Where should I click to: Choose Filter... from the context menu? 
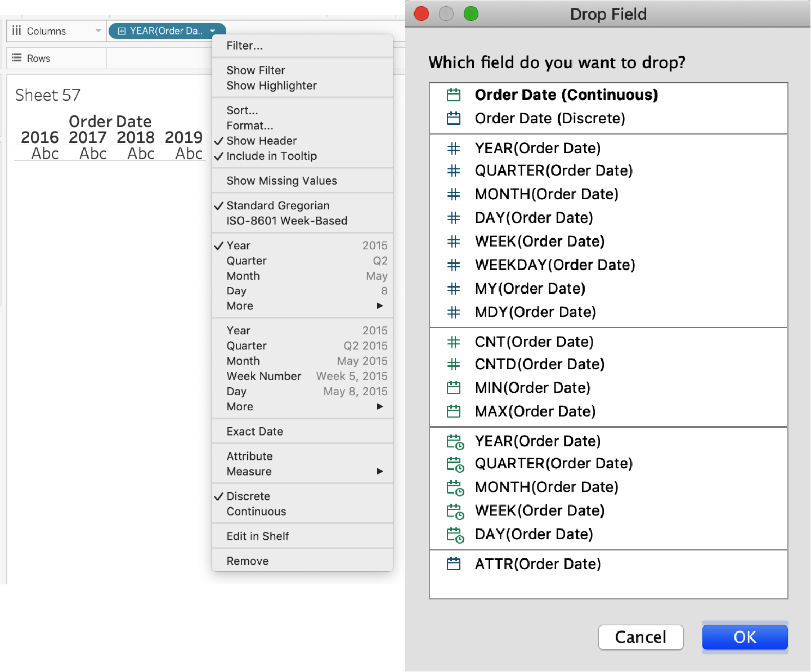pos(302,46)
